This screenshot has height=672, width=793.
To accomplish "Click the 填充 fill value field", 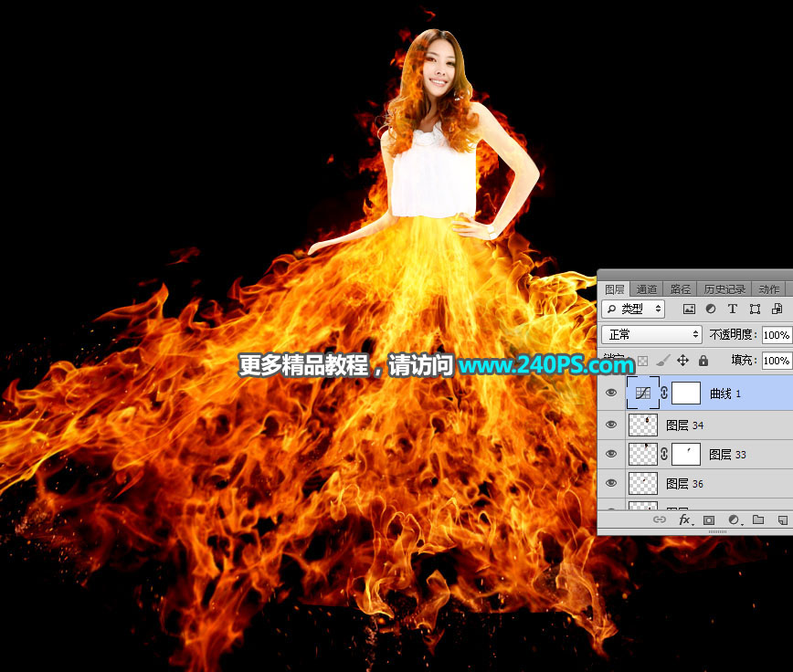I will tap(777, 361).
